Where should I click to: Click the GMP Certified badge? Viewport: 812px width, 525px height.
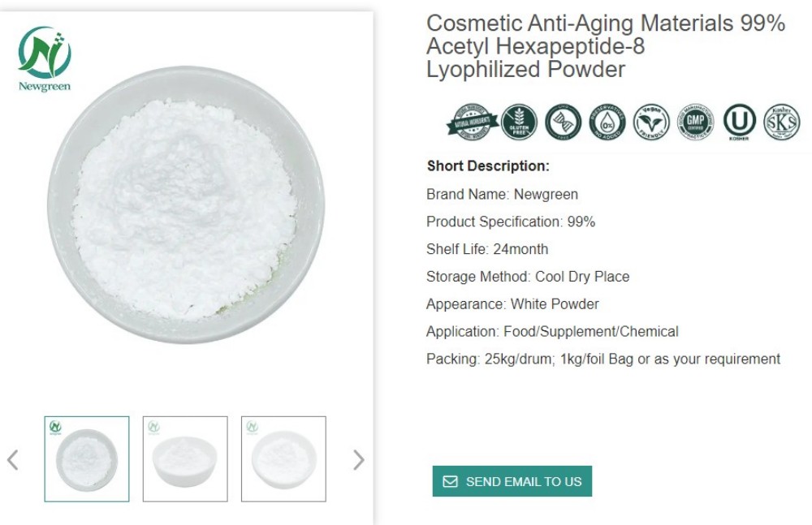click(x=696, y=122)
